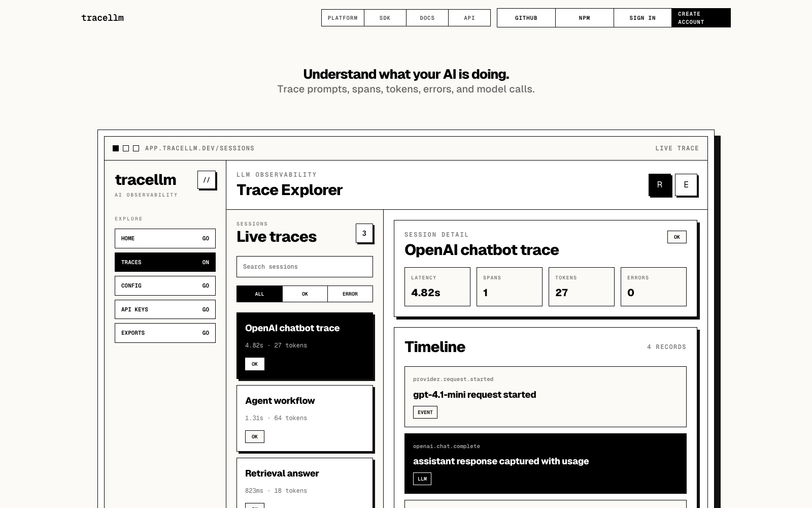The image size is (812, 508).
Task: Open Config in the Explore sidebar
Action: pyautogui.click(x=165, y=285)
